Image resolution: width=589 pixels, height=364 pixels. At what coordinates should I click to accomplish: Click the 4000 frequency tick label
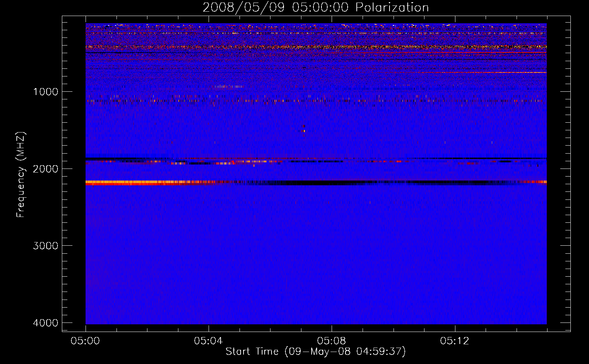pos(46,323)
